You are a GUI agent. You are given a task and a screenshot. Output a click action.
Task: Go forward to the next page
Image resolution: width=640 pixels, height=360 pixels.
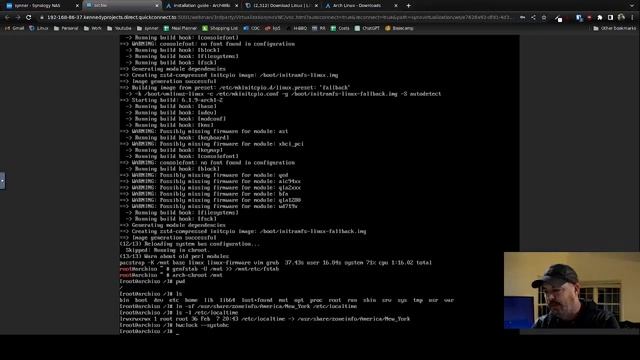pos(18,18)
